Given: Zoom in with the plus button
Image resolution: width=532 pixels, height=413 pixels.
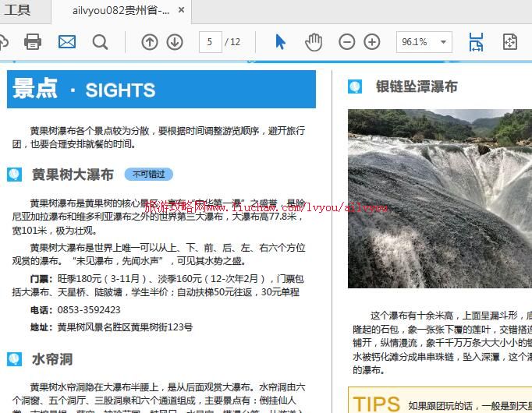Looking at the screenshot, I should pos(372,42).
